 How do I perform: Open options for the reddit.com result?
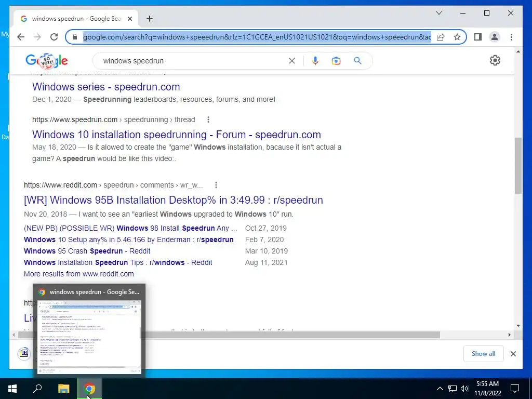216,185
